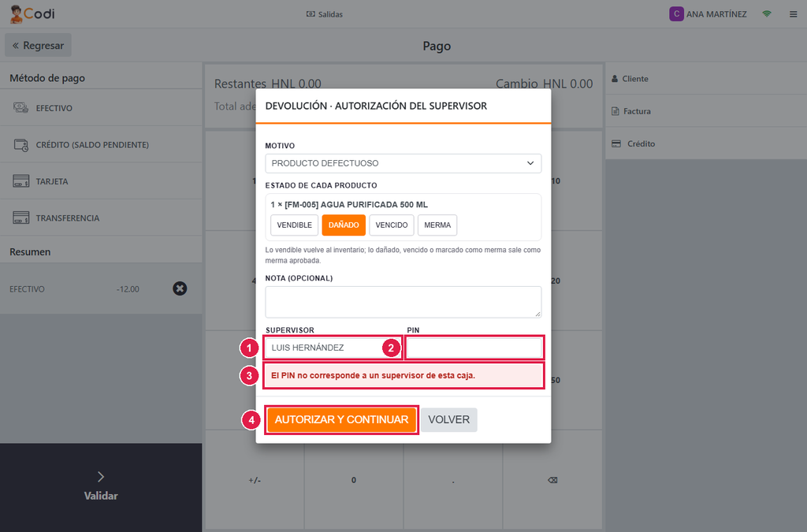Viewport: 807px width, 532px height.
Task: Click the Nota (opcional) text area
Action: click(403, 302)
